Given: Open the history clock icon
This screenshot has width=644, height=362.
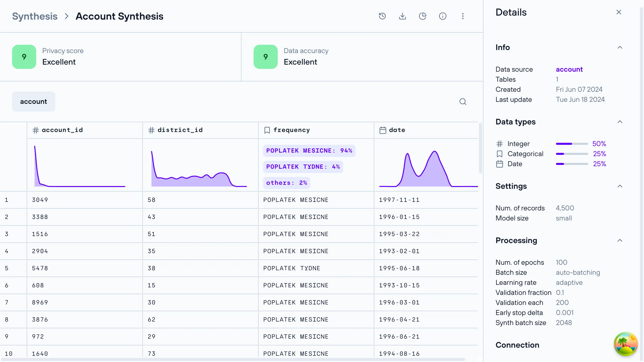Looking at the screenshot, I should coord(382,16).
